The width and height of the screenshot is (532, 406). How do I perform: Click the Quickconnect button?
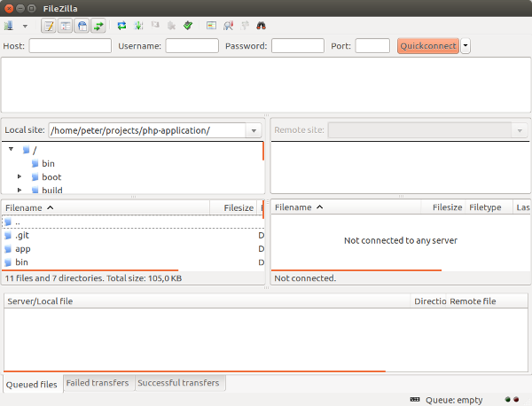428,46
